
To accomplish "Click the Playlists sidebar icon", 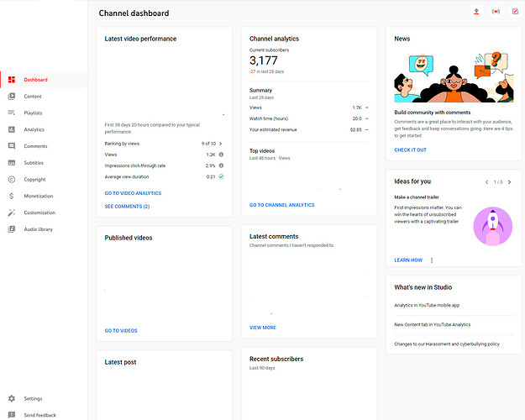I will [x=12, y=113].
